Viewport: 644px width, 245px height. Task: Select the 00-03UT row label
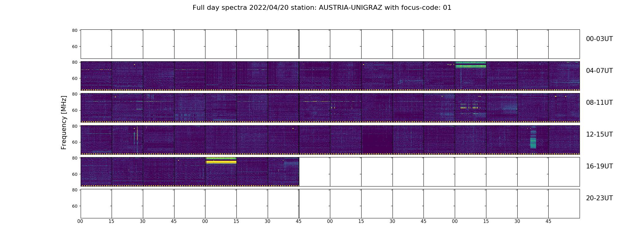[599, 39]
